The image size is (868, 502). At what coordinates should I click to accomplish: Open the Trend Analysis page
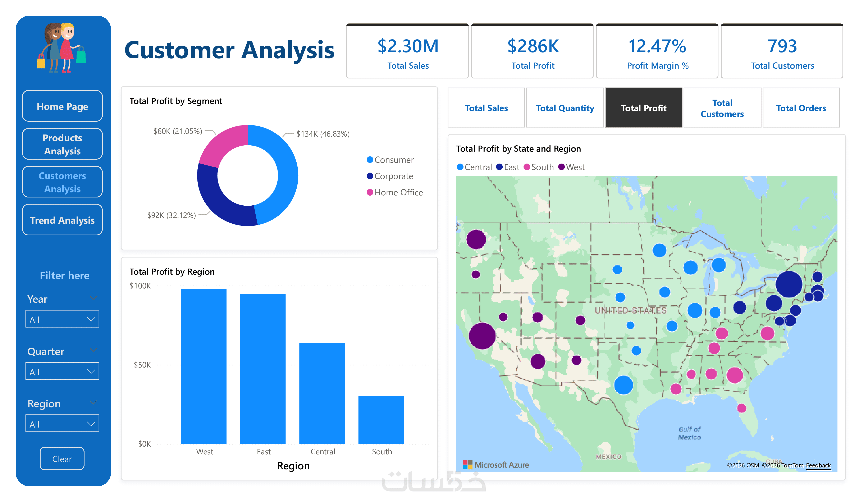tap(62, 220)
